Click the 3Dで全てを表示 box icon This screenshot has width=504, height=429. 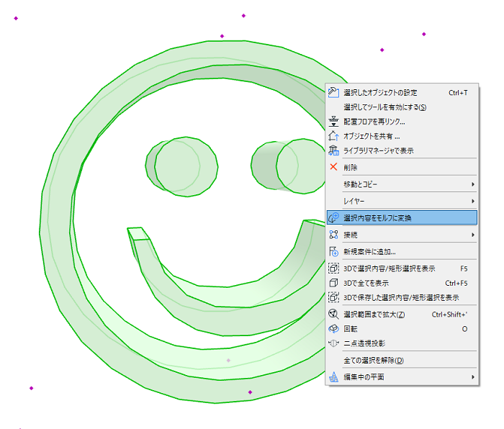[x=333, y=283]
